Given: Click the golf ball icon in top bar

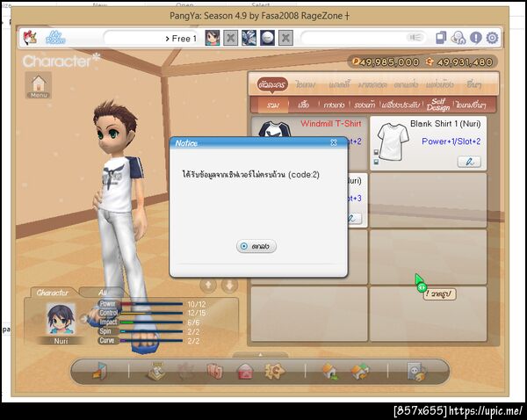Looking at the screenshot, I should pyautogui.click(x=267, y=38).
